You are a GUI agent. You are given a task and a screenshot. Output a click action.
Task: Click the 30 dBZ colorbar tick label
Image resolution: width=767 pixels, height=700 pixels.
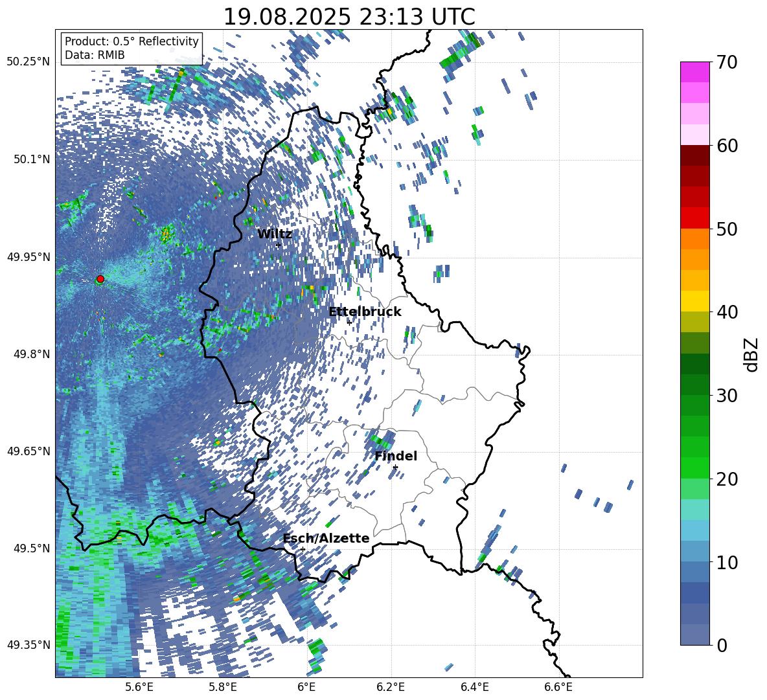click(727, 396)
